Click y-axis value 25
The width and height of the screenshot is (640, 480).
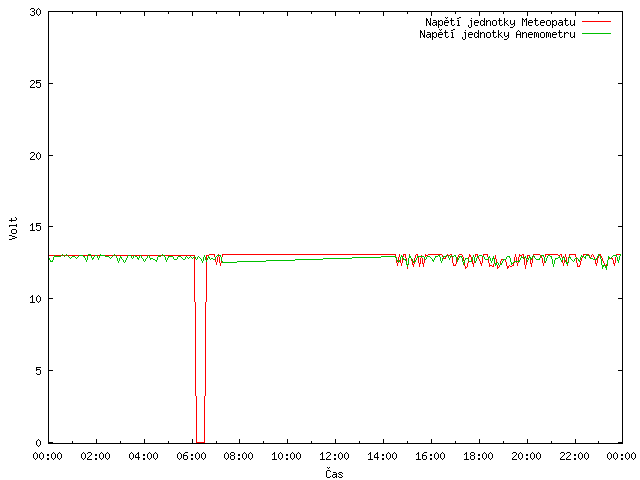[36, 84]
